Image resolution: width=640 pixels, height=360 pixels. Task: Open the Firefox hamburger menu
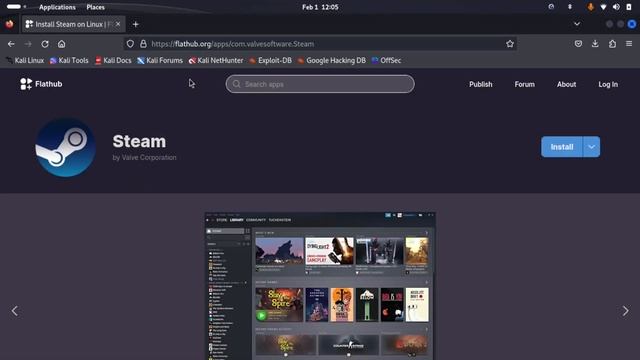(x=629, y=44)
